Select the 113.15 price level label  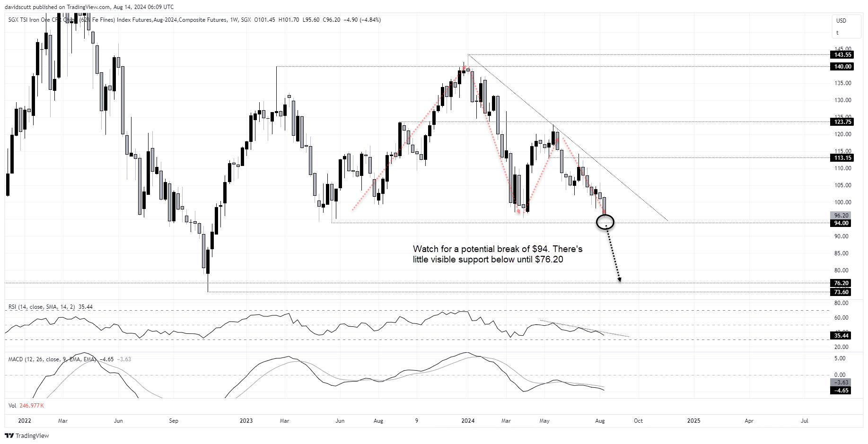pyautogui.click(x=842, y=158)
